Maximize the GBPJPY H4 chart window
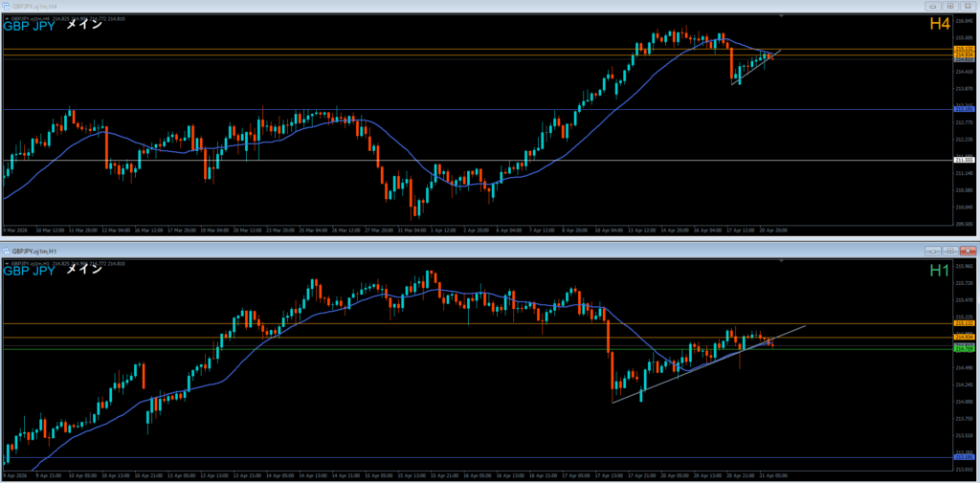Image resolution: width=980 pixels, height=483 pixels. [x=949, y=6]
